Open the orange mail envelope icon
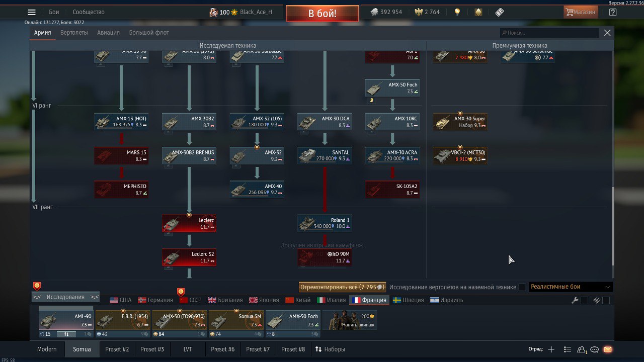644x362 pixels. pos(607,349)
